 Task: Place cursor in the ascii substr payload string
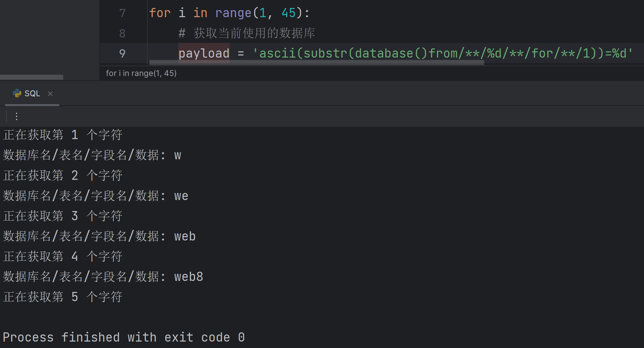(442, 54)
